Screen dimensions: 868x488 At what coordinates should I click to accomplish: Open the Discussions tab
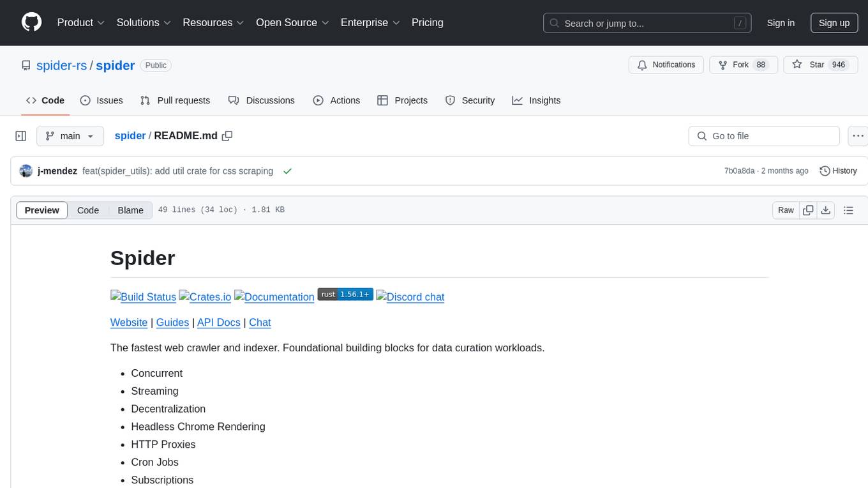point(262,100)
